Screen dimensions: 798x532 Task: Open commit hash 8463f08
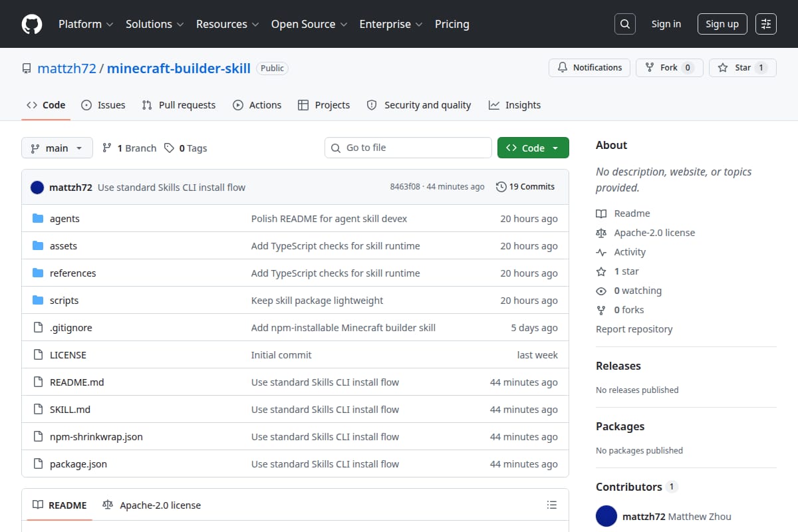(405, 187)
